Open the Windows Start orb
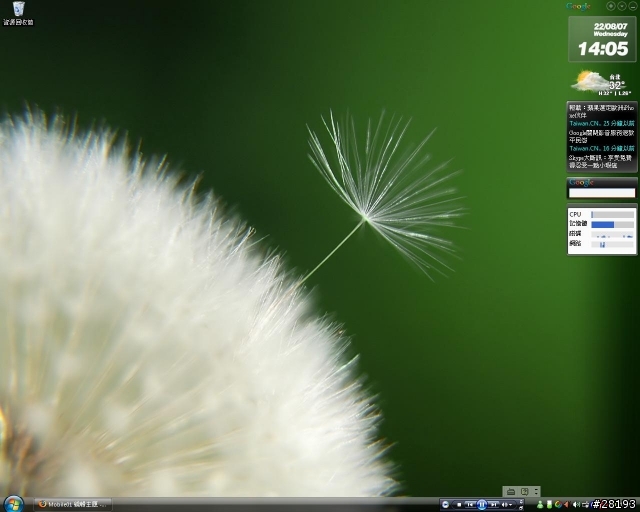640x512 pixels. tap(13, 504)
